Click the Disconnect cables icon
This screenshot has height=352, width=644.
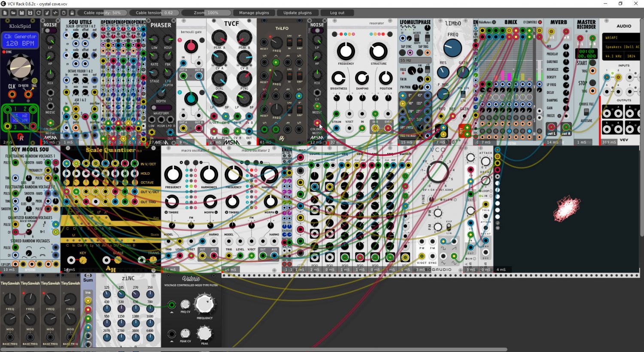pyautogui.click(x=47, y=13)
